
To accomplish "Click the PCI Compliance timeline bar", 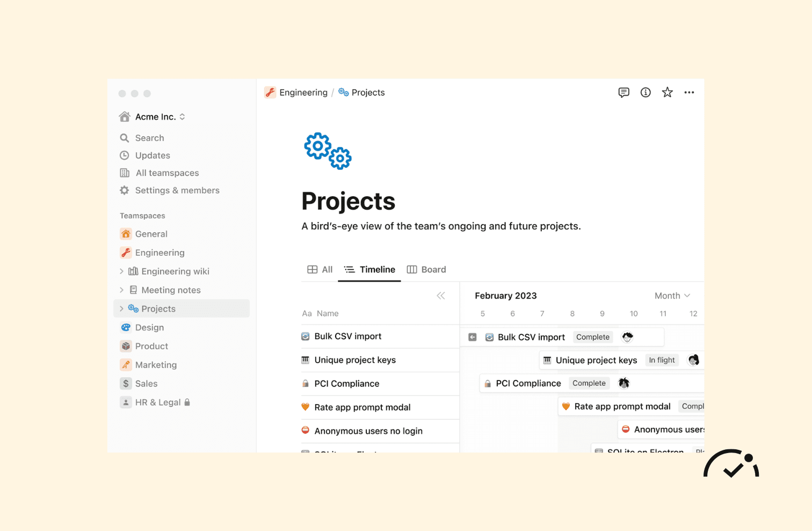I will pyautogui.click(x=591, y=383).
